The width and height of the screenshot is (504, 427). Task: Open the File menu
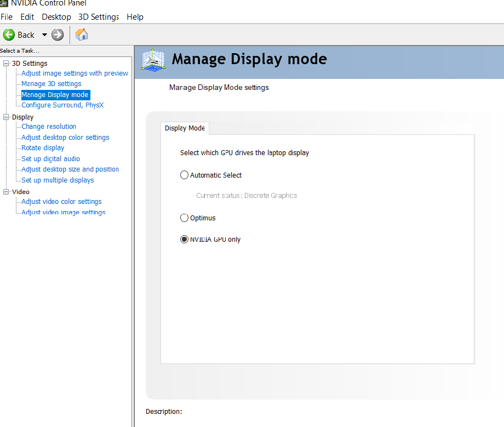click(x=7, y=17)
